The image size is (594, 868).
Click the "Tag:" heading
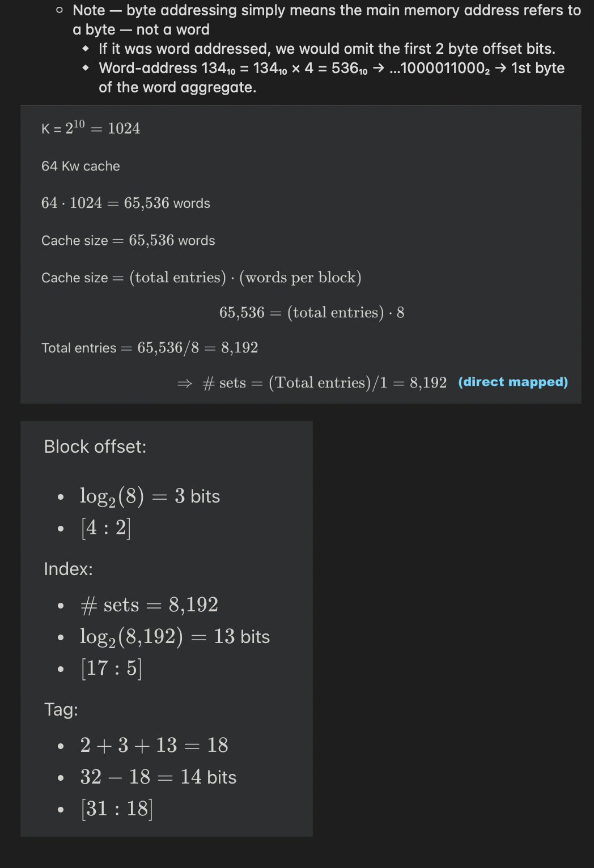click(61, 709)
